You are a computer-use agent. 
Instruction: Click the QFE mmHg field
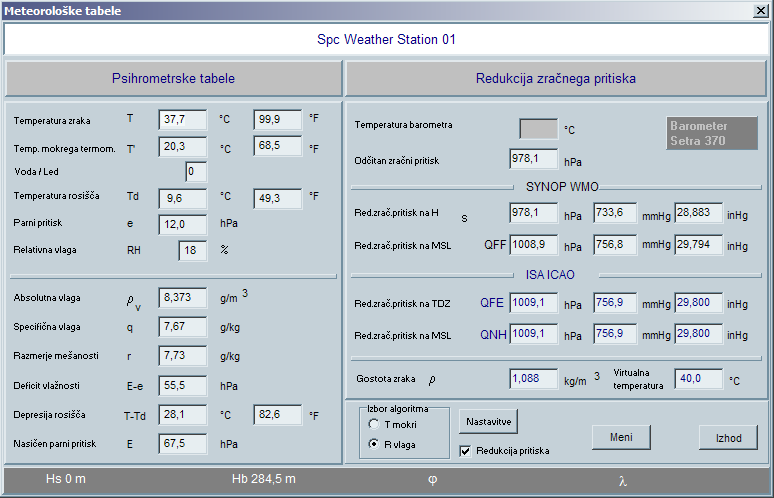click(615, 303)
